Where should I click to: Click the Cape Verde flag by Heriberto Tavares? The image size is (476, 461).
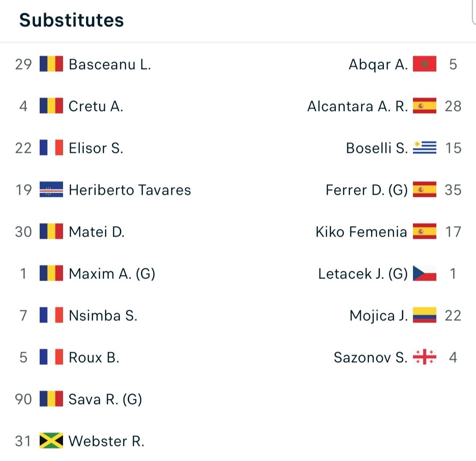coord(51,190)
